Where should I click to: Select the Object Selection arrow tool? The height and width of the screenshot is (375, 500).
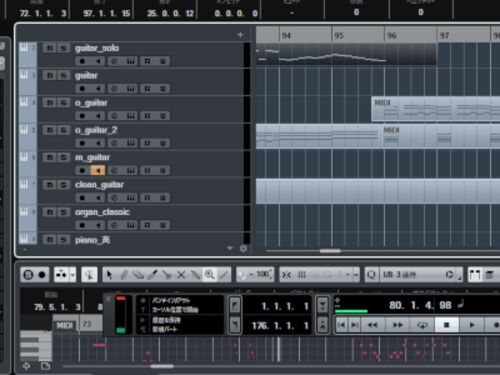(x=109, y=275)
